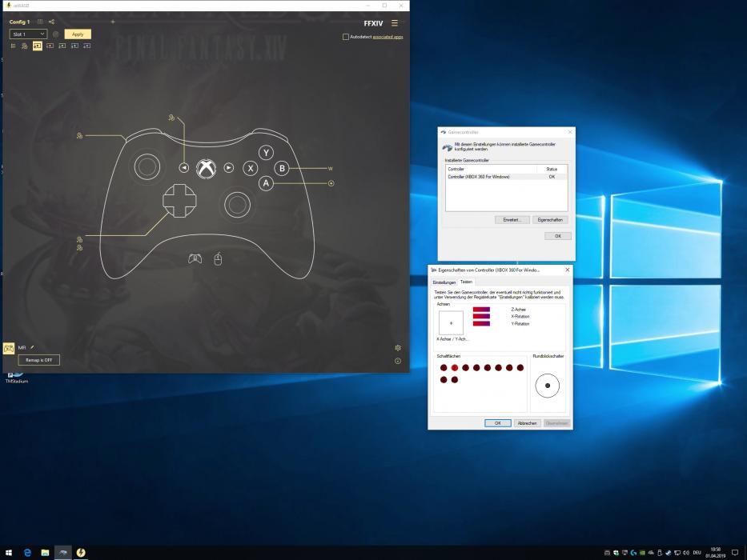Click the Z-Achse axis bar
This screenshot has height=560, width=747.
pyautogui.click(x=481, y=309)
